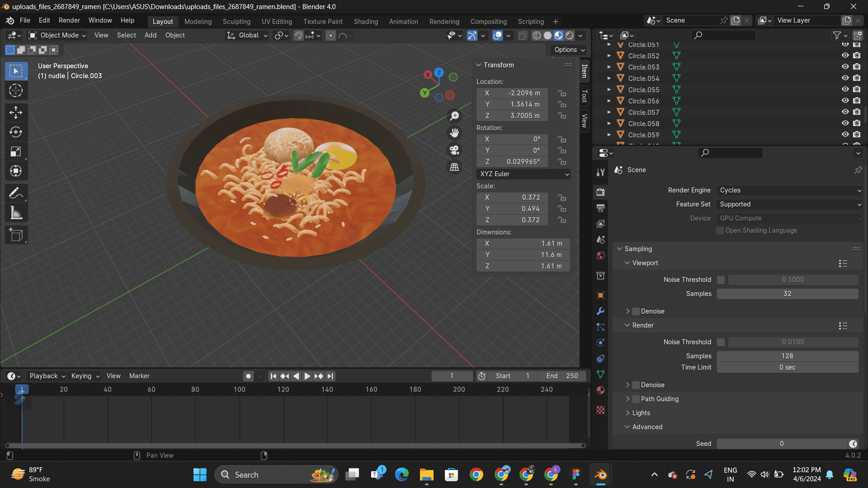Select the Measure tool
Viewport: 868px width, 488px height.
click(16, 213)
